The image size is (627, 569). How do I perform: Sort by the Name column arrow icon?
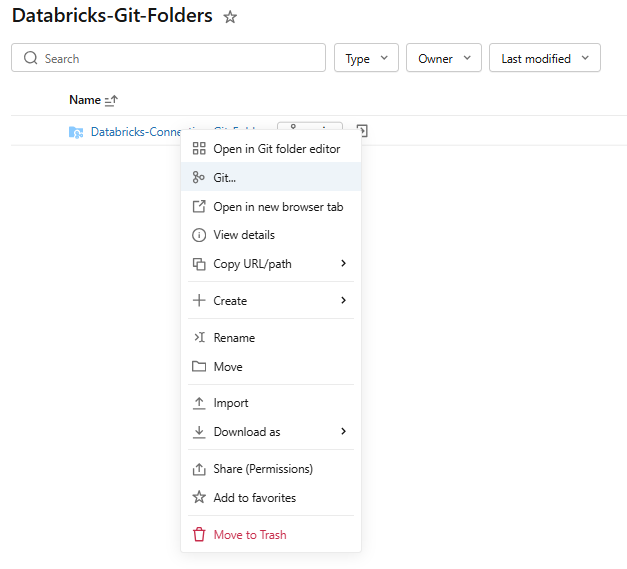(x=112, y=100)
